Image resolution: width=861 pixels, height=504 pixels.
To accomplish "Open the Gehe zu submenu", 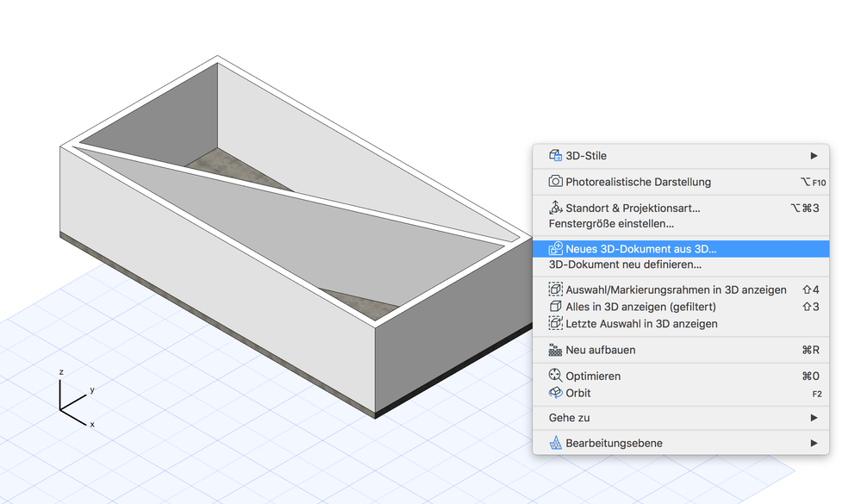I will (x=681, y=418).
